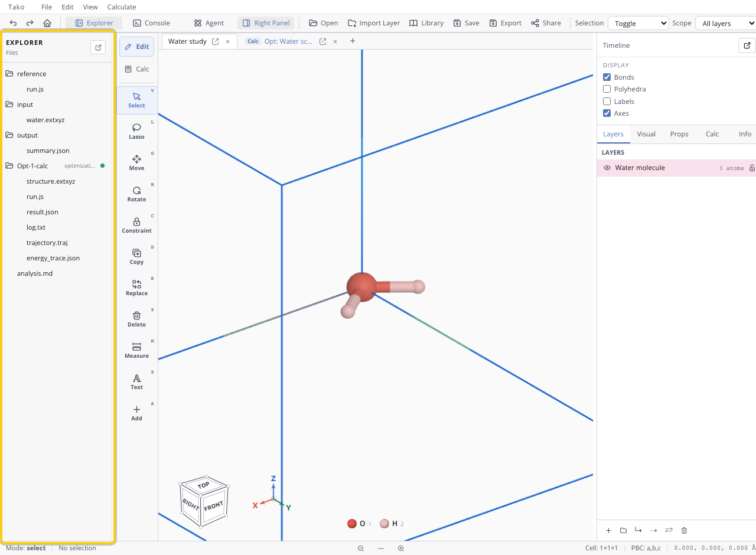Viewport: 756px width, 555px height.
Task: Uncheck the Bonds checkbox
Action: 607,77
